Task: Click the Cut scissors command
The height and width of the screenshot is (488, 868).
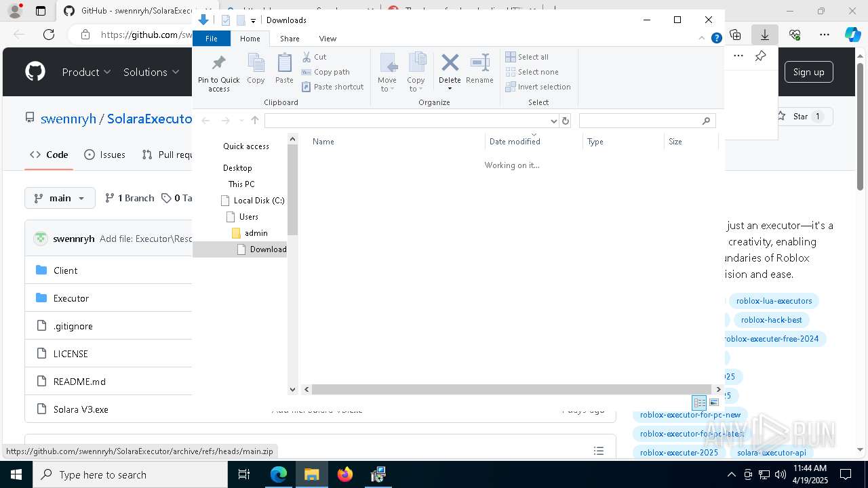Action: 314,57
